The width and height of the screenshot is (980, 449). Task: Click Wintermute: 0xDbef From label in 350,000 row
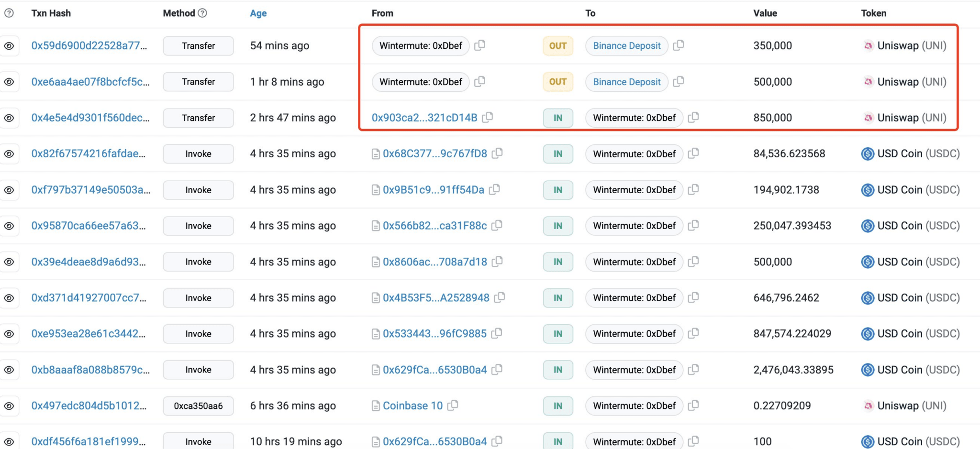421,46
